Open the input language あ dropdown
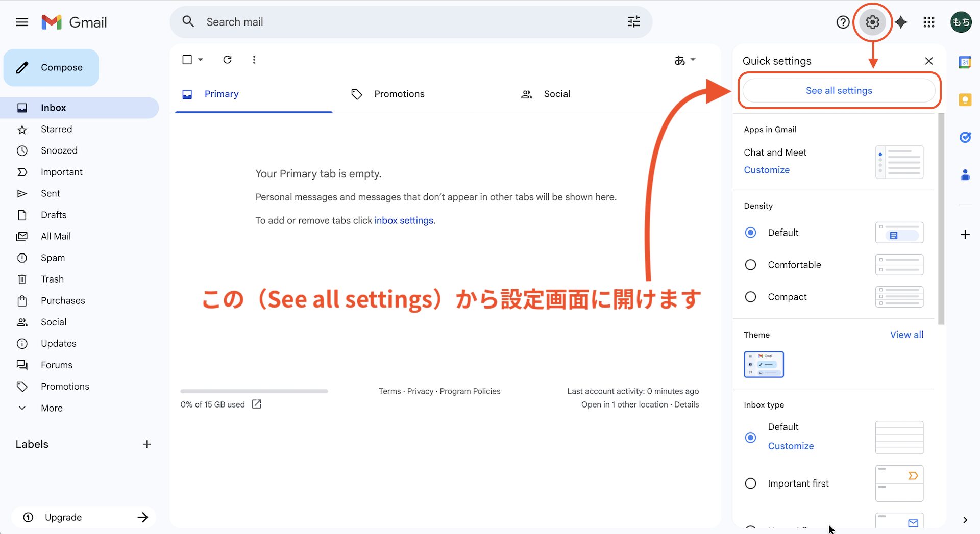Image resolution: width=980 pixels, height=534 pixels. point(684,60)
